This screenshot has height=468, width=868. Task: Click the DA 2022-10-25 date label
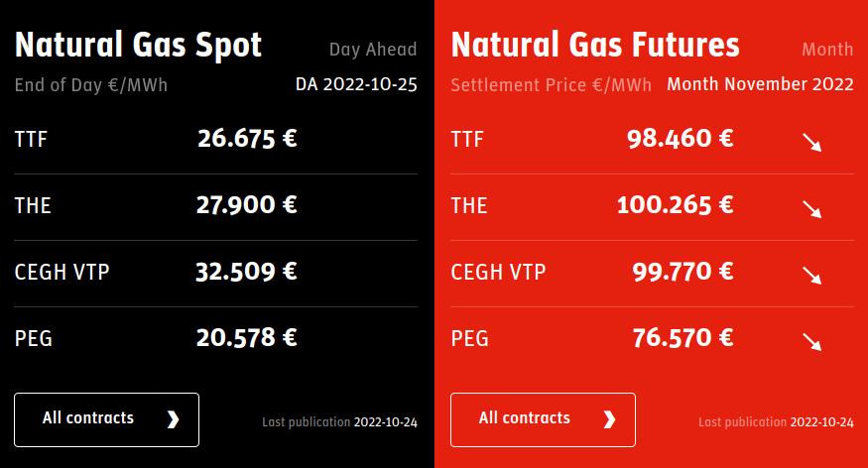point(356,84)
